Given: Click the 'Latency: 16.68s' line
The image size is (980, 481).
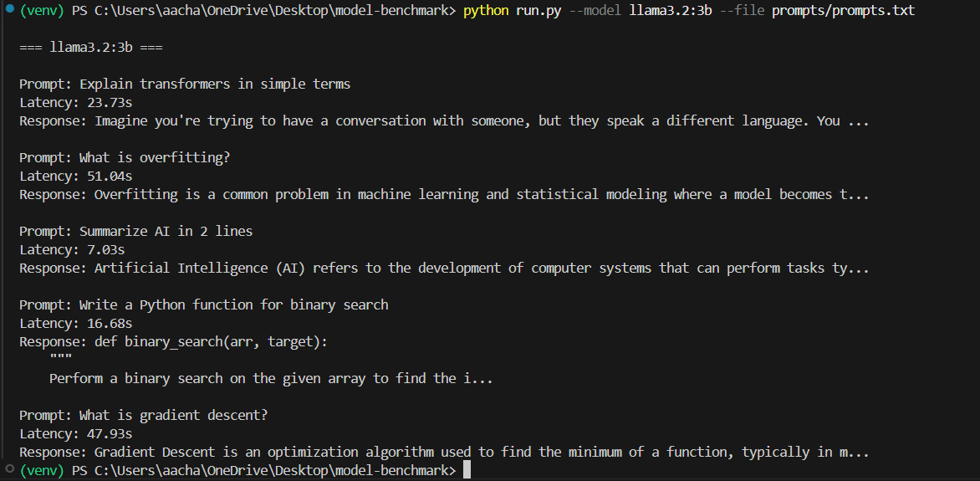Looking at the screenshot, I should 75,324.
